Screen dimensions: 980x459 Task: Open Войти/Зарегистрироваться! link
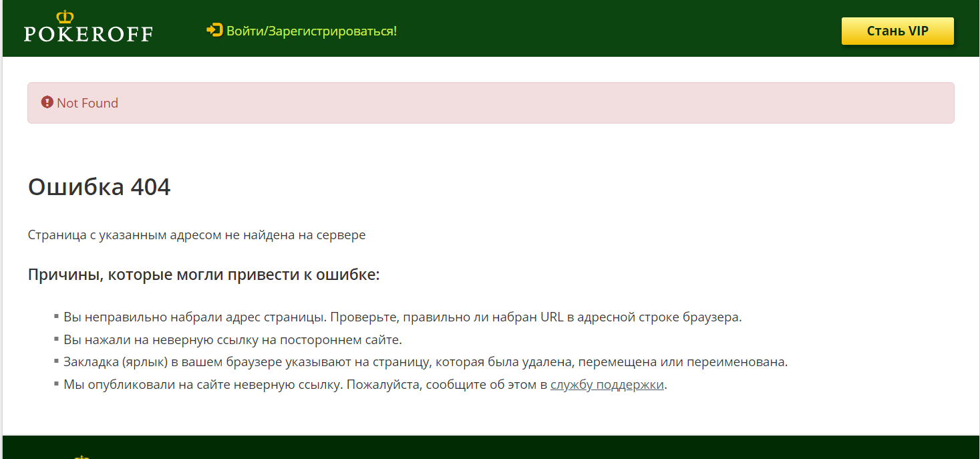tap(311, 31)
